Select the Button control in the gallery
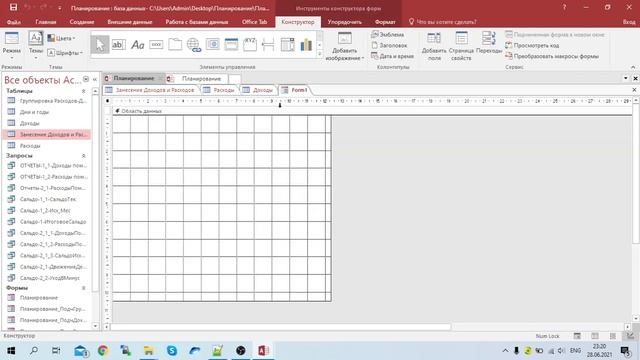The image size is (640, 360). (156, 44)
